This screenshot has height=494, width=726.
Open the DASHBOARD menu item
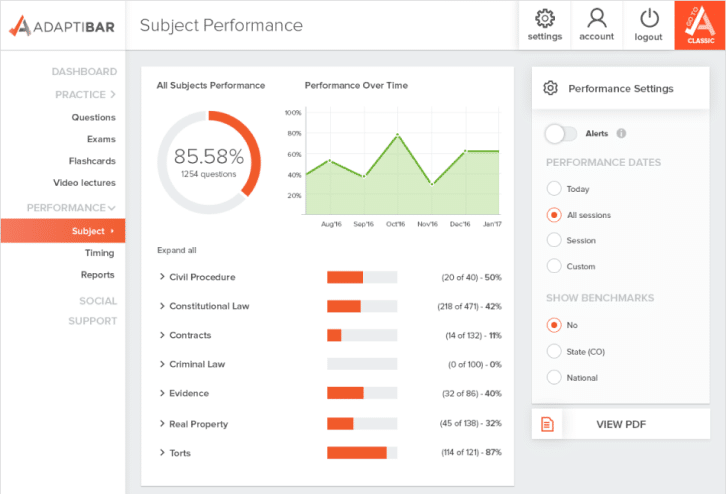coord(84,72)
